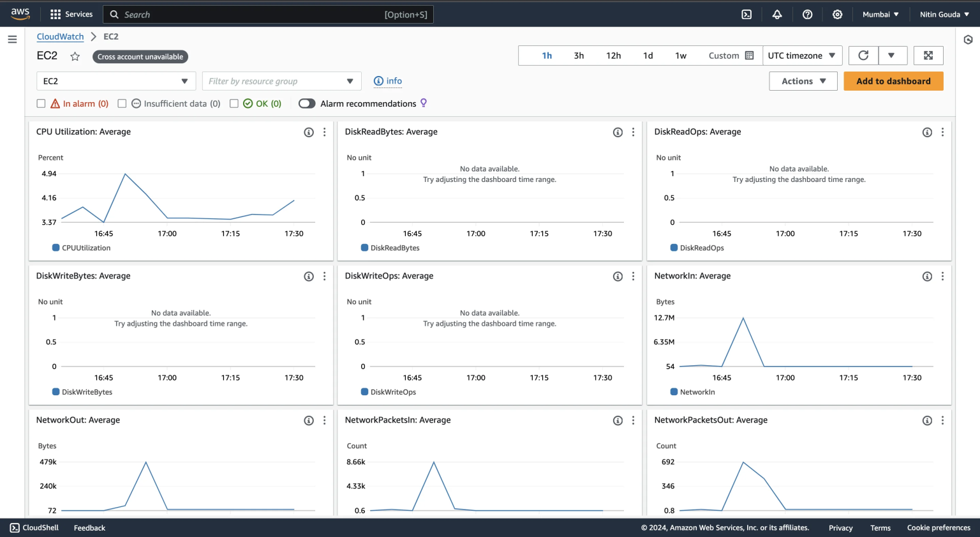Expand dashboard to fullscreen view
This screenshot has height=537, width=980.
coord(928,55)
